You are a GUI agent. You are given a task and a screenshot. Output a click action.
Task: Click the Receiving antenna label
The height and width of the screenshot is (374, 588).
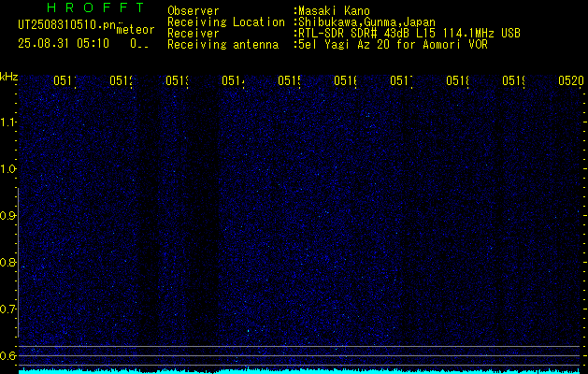click(222, 45)
